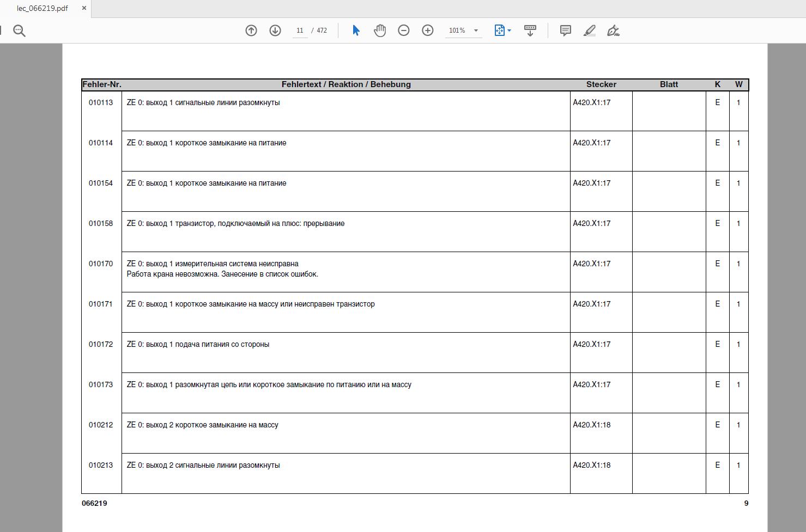Add a sticky note comment
This screenshot has height=532, width=806.
(566, 30)
